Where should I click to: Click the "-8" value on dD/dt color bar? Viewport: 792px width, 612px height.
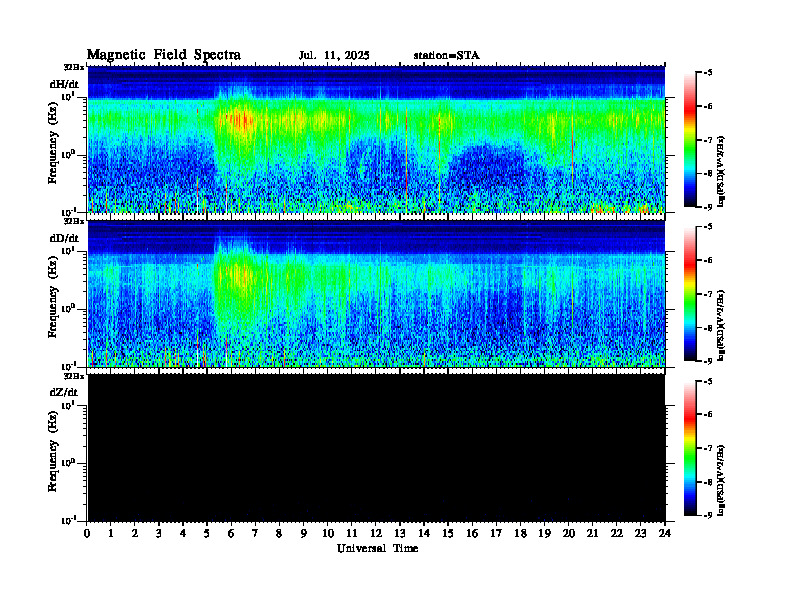point(707,328)
